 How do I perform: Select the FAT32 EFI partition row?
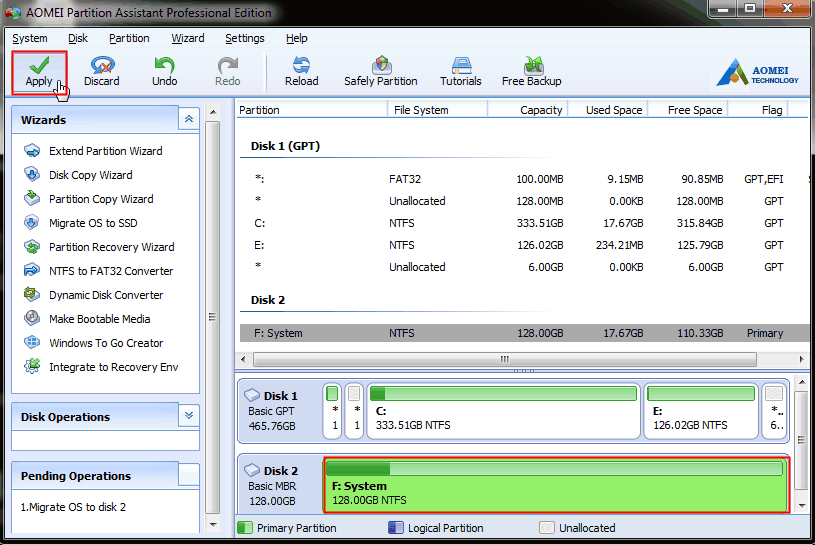click(523, 179)
